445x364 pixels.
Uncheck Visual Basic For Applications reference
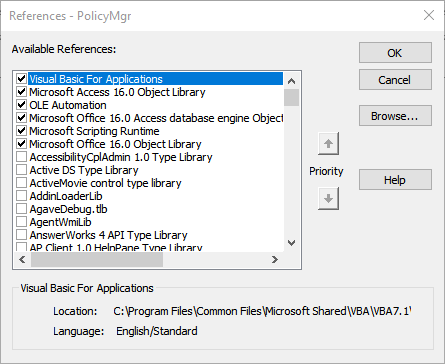pyautogui.click(x=22, y=79)
